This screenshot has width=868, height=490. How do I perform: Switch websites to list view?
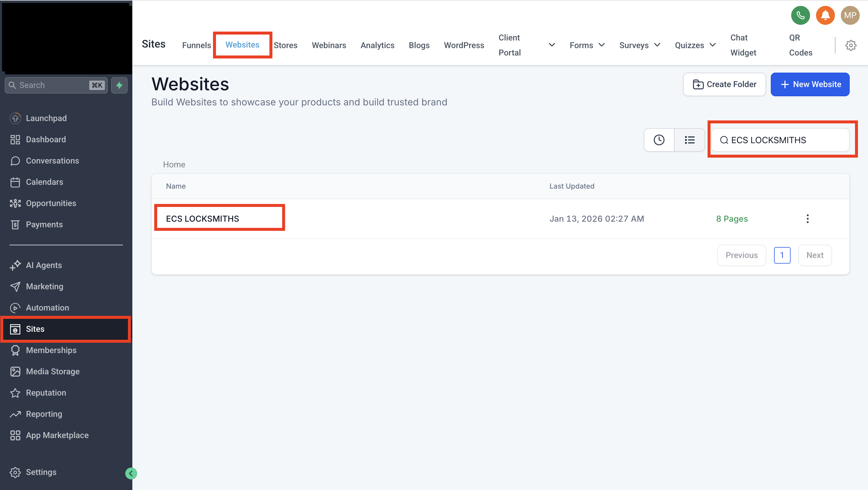(690, 140)
